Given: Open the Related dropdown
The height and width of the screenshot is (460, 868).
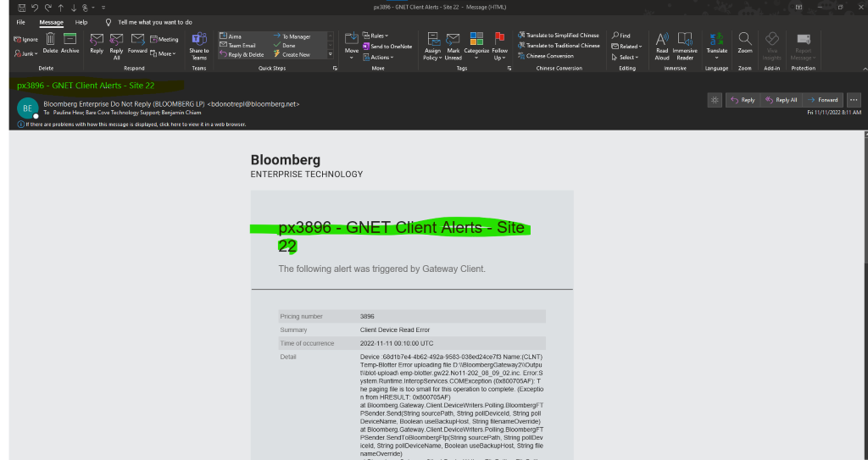Looking at the screenshot, I should point(626,47).
